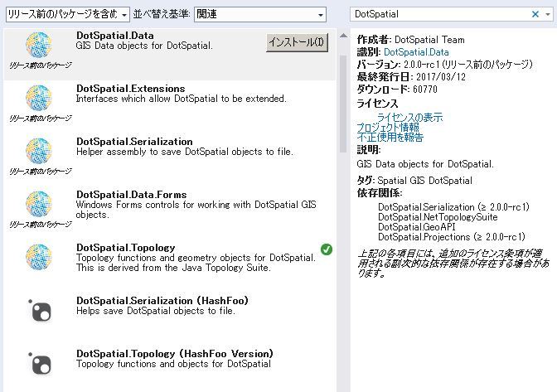Select DotSpatial.Topology (HashFoo Version) title
557x392 pixels.
[175, 354]
